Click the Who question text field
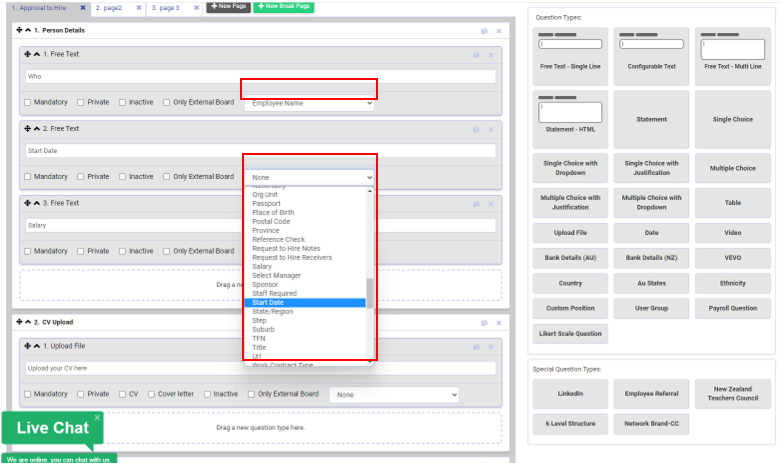The image size is (782, 466). tap(260, 76)
